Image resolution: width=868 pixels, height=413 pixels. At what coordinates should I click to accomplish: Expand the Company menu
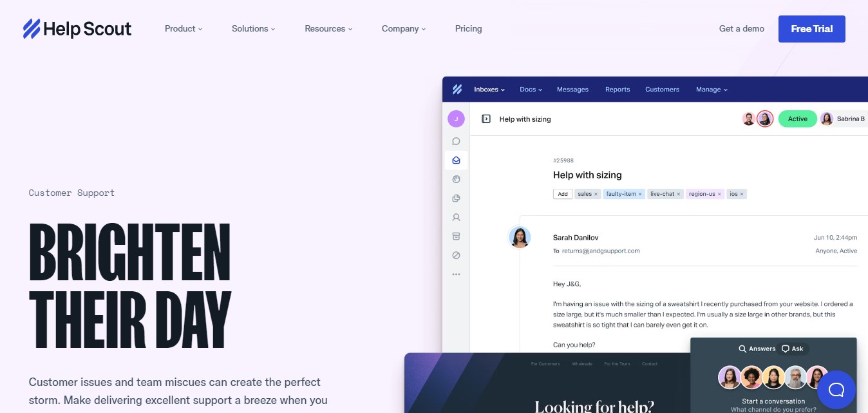pyautogui.click(x=404, y=28)
